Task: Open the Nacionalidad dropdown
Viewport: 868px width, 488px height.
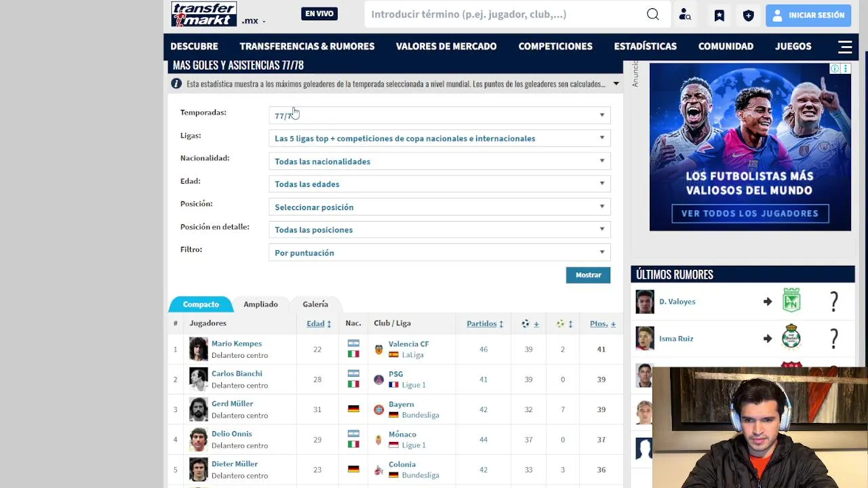Action: tap(439, 161)
